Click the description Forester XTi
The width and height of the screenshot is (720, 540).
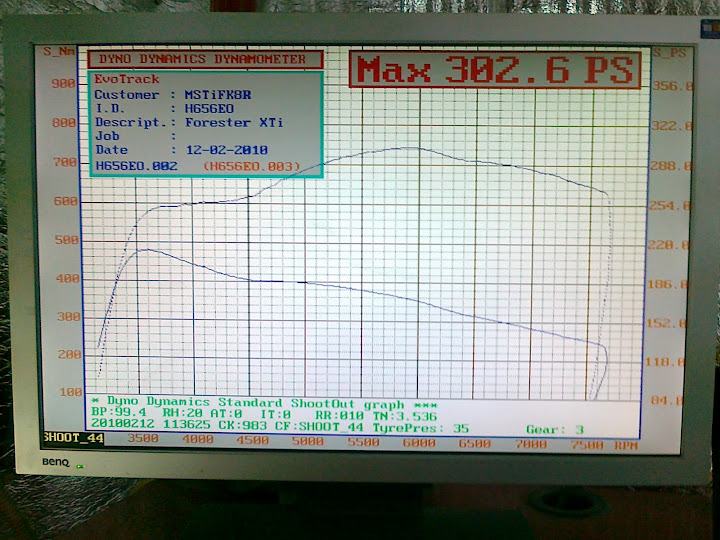coord(234,123)
